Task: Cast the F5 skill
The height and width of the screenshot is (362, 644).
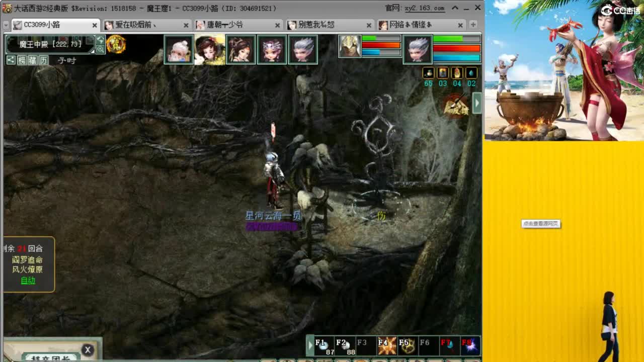Action: click(407, 346)
